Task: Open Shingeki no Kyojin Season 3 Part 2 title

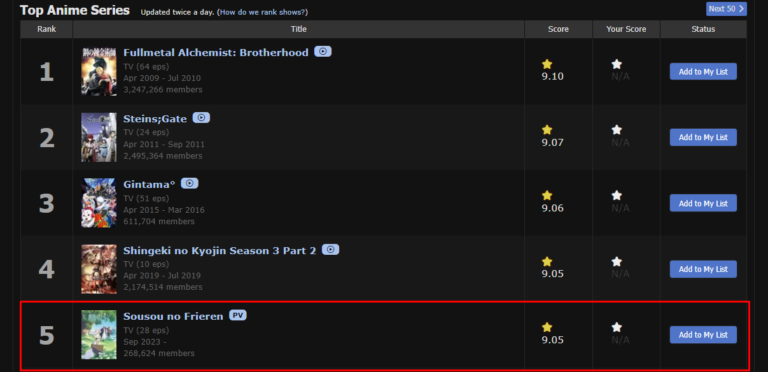Action: click(219, 251)
